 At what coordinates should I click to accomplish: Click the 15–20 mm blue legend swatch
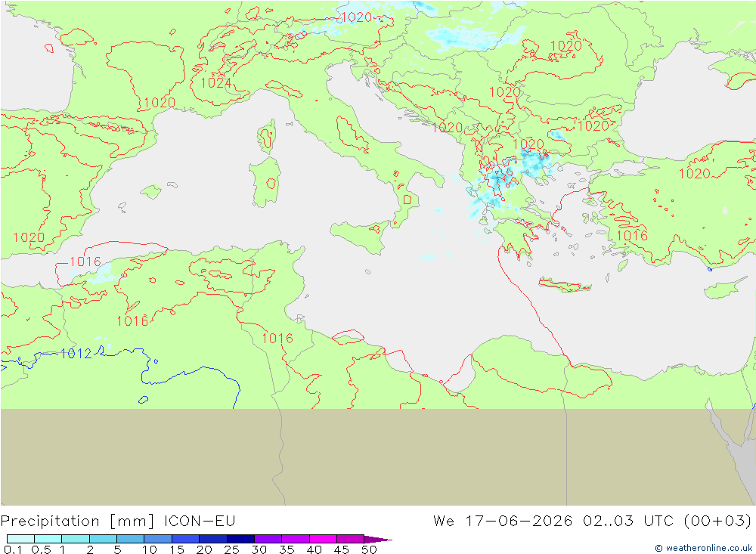pyautogui.click(x=185, y=539)
